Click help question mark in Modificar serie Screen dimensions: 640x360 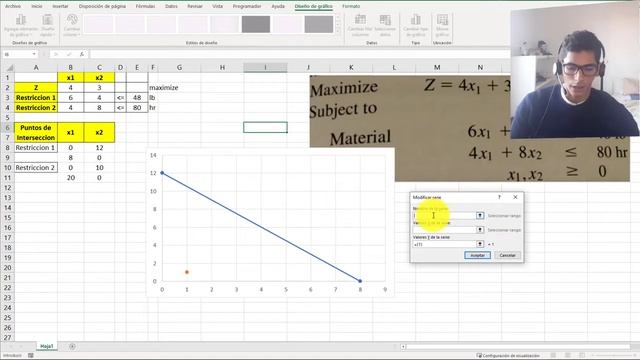[x=499, y=197]
